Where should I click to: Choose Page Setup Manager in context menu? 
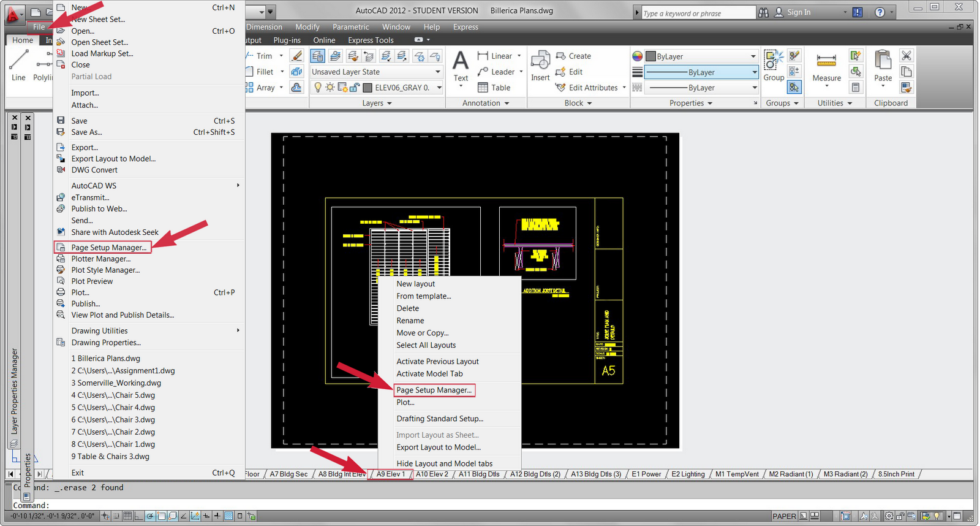click(x=434, y=390)
